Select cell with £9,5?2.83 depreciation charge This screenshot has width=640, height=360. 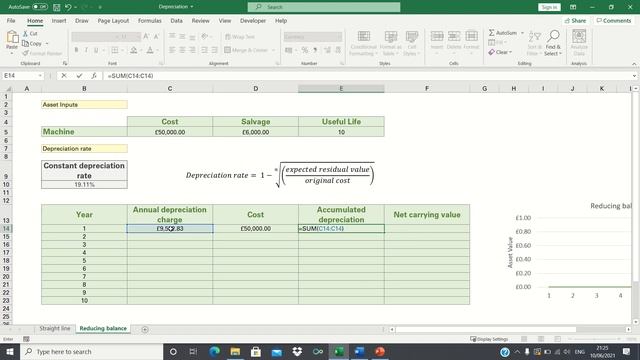click(170, 229)
